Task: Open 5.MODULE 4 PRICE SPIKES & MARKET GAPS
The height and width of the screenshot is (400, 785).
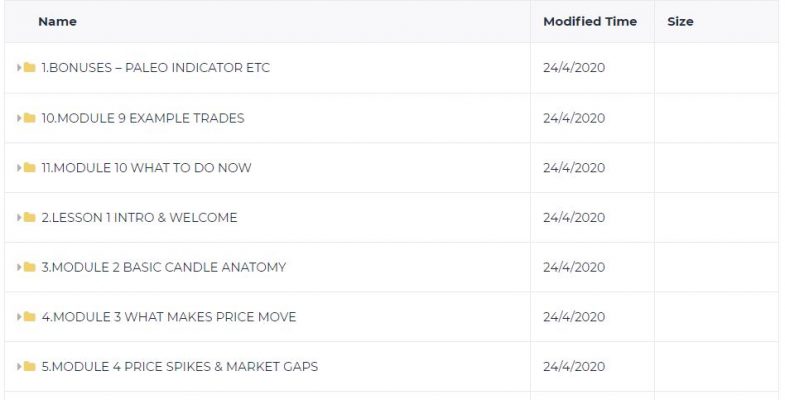Action: pyautogui.click(x=180, y=366)
